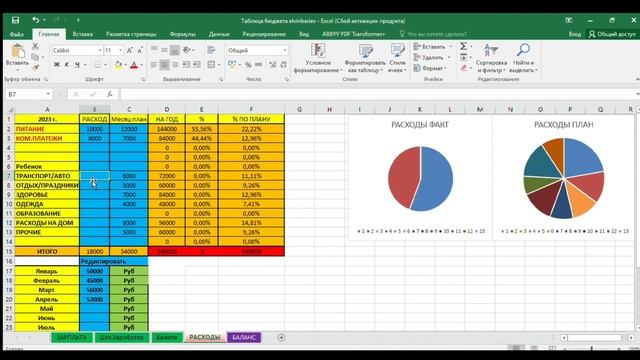Switch to the Формулы ribbon tab
Image resolution: width=640 pixels, height=360 pixels.
tap(182, 34)
